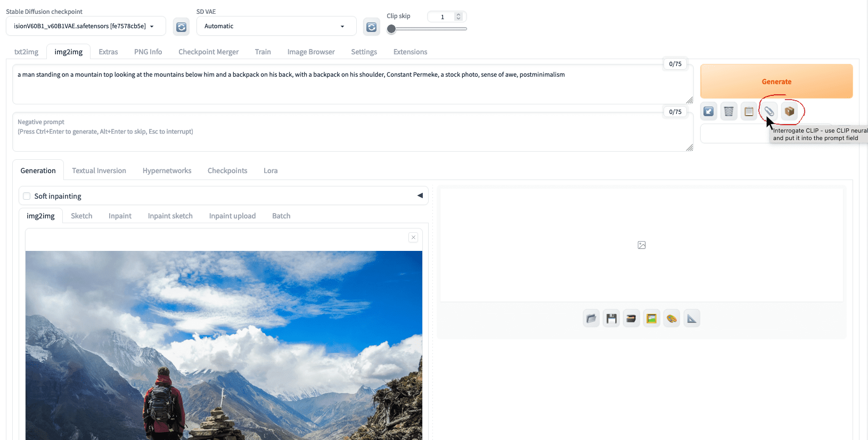This screenshot has width=868, height=440.
Task: Save image with the floppy disk icon
Action: 611,319
